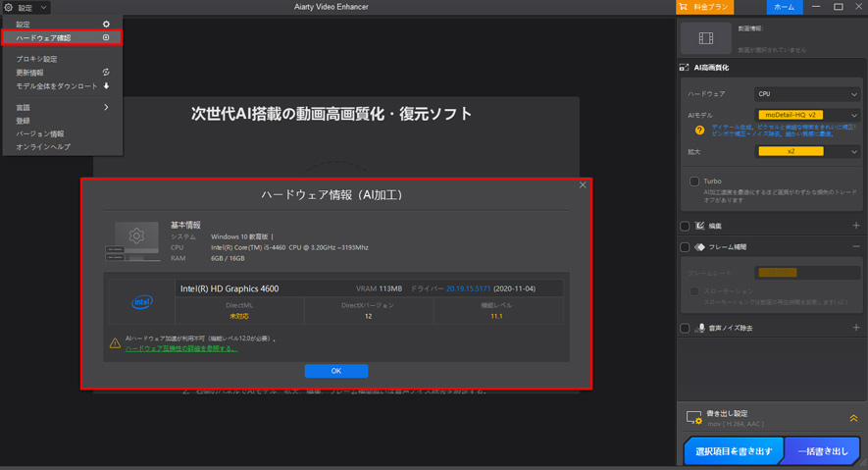Open the AIモデル moDetail-HQ v2 dropdown
The width and height of the screenshot is (868, 470).
pos(807,115)
